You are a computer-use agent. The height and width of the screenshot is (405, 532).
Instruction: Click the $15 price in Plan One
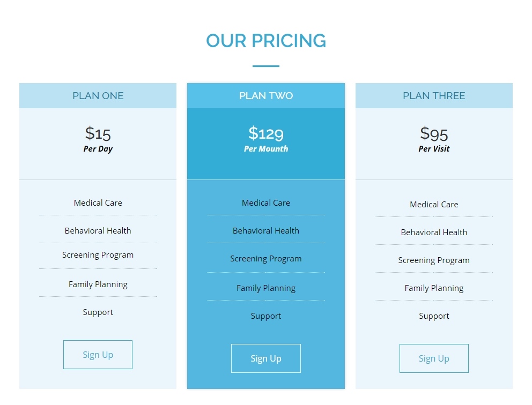pyautogui.click(x=98, y=133)
